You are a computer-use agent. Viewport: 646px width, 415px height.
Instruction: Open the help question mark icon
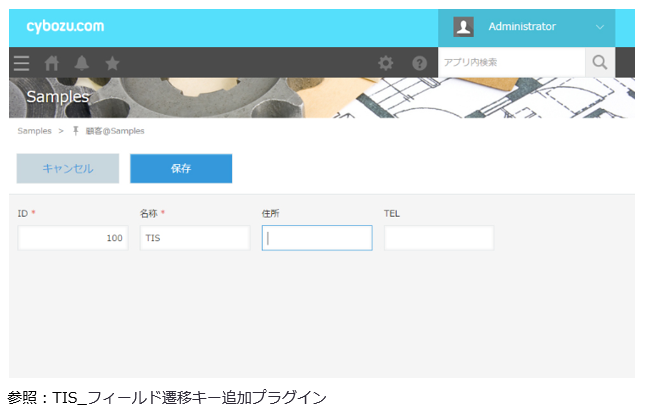coord(419,63)
